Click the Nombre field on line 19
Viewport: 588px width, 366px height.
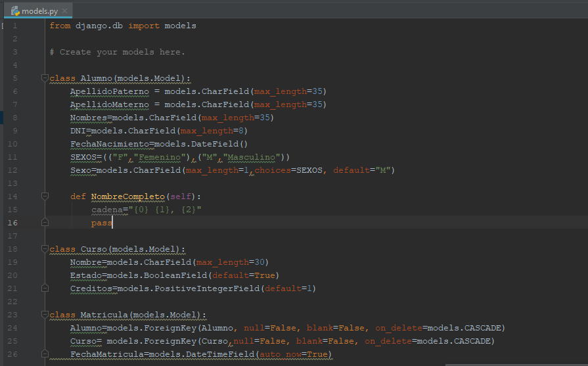tap(86, 262)
